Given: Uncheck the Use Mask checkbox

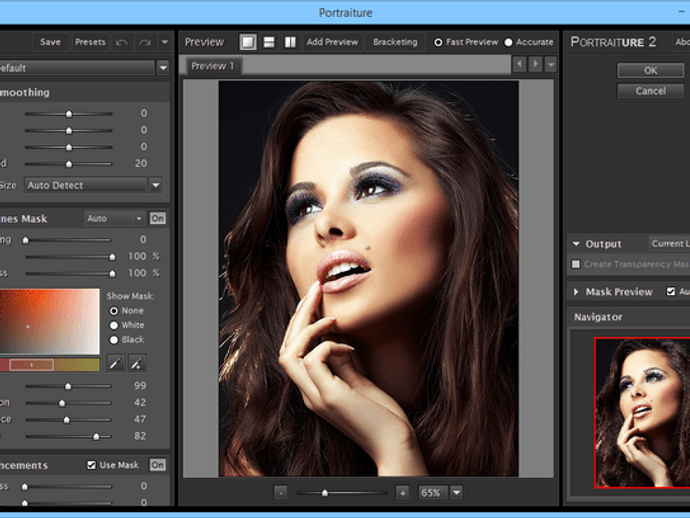Looking at the screenshot, I should click(92, 465).
